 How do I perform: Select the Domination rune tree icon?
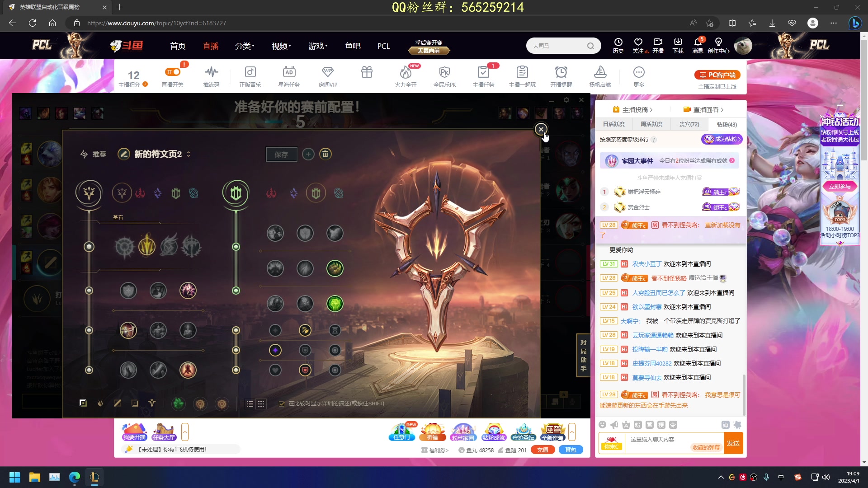click(x=140, y=193)
